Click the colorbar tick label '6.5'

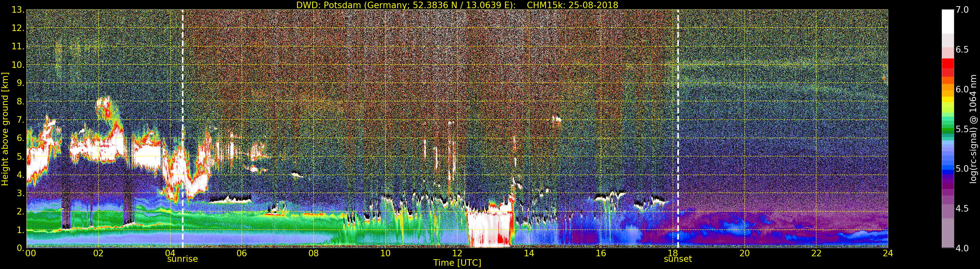[962, 50]
